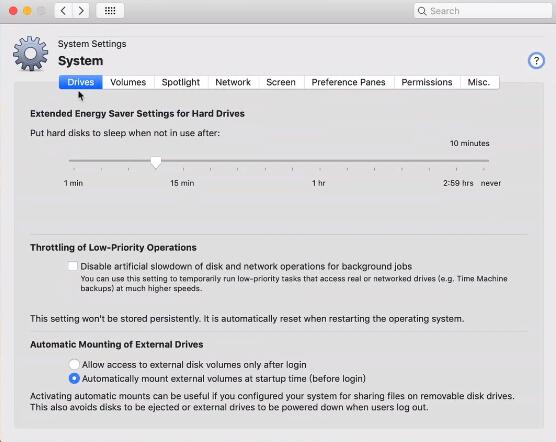Enable disabling slowdown for background jobs checkbox
This screenshot has width=556, height=442.
73,266
